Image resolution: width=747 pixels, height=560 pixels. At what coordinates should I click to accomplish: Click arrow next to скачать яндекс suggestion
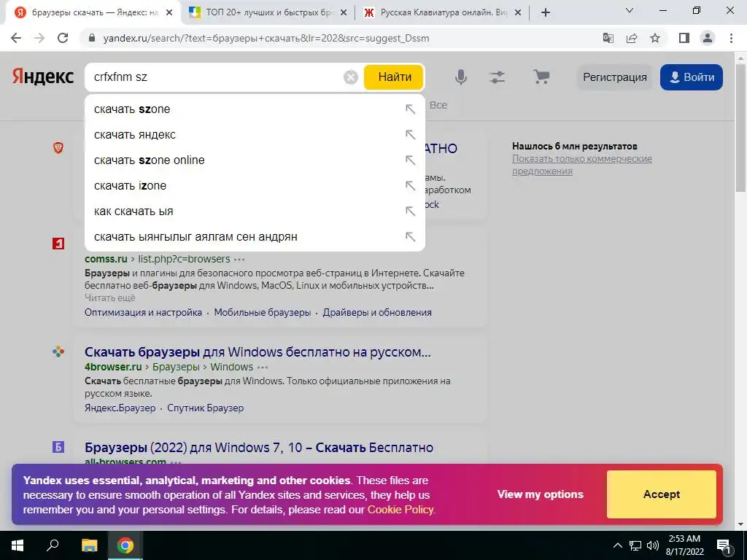(410, 135)
